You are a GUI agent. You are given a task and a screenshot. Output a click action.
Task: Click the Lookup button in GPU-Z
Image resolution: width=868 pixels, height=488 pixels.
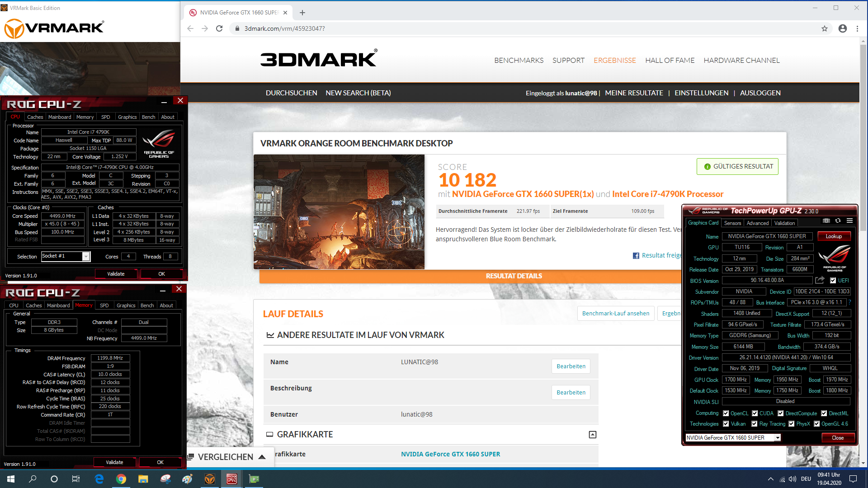pyautogui.click(x=834, y=236)
